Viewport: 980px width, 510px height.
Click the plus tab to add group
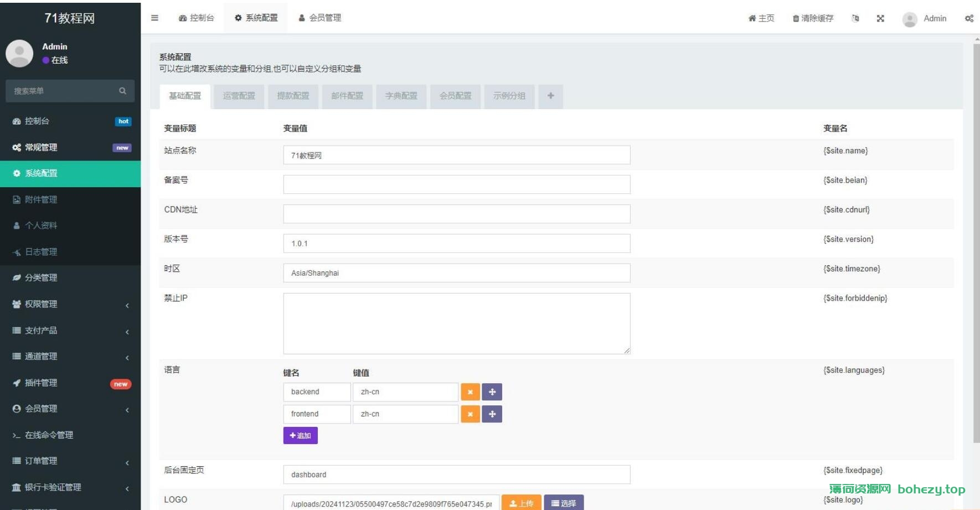(x=551, y=96)
